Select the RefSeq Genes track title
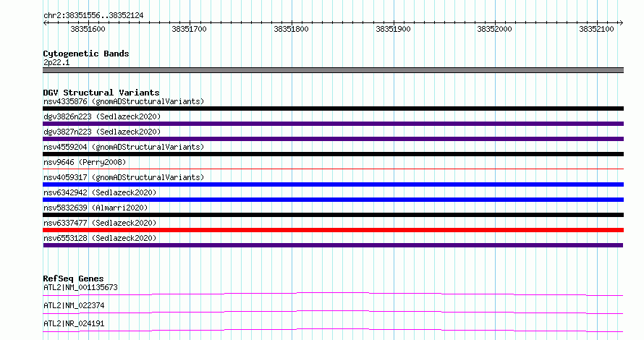 point(73,279)
